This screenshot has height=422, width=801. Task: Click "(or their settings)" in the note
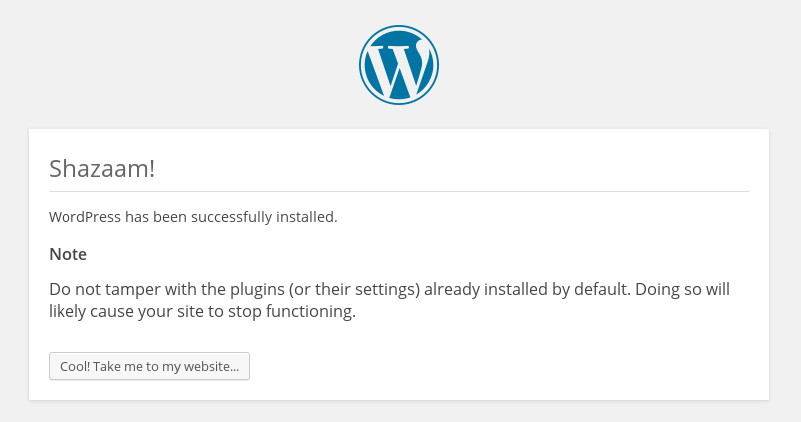coord(354,290)
